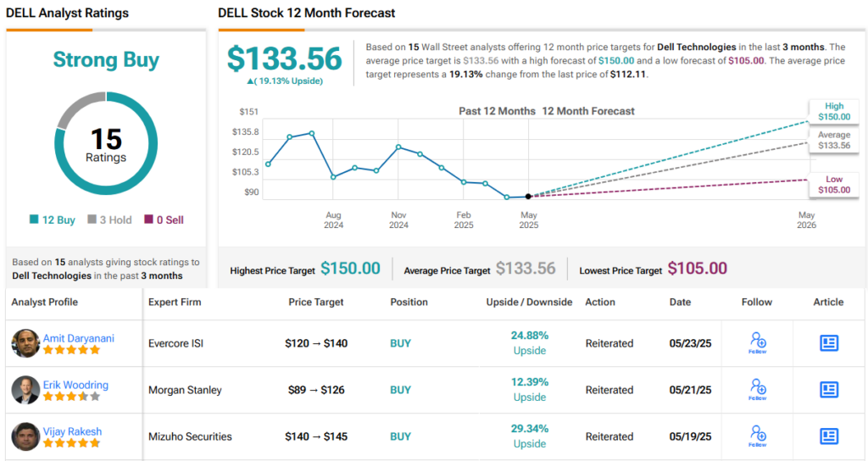The height and width of the screenshot is (461, 868).
Task: Click the $89 → $126 price target
Action: coord(316,390)
